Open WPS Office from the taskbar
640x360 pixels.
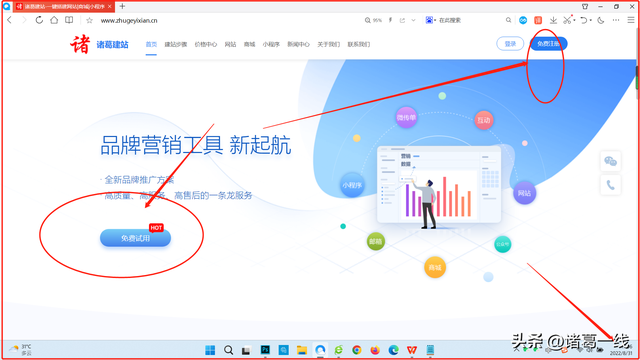pos(412,350)
